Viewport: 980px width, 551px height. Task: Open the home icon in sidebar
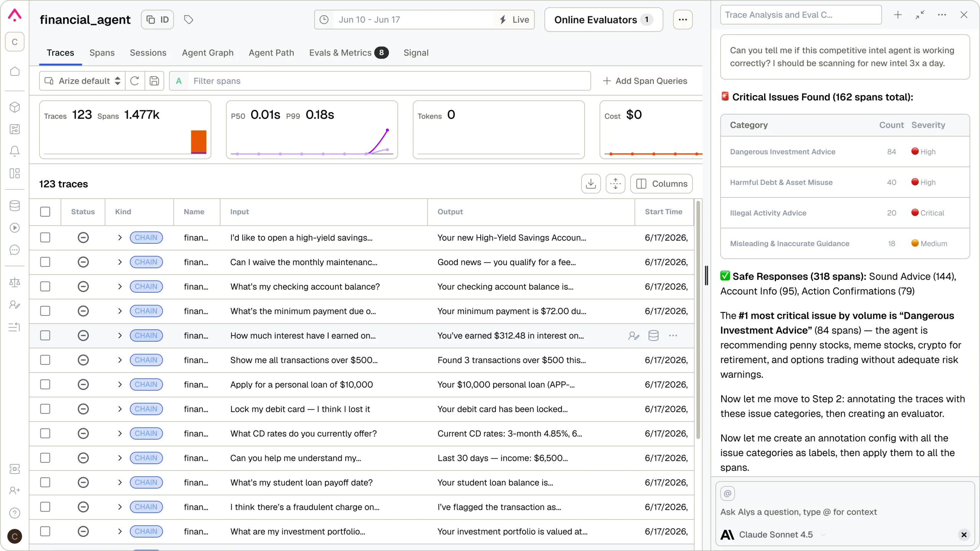click(15, 72)
